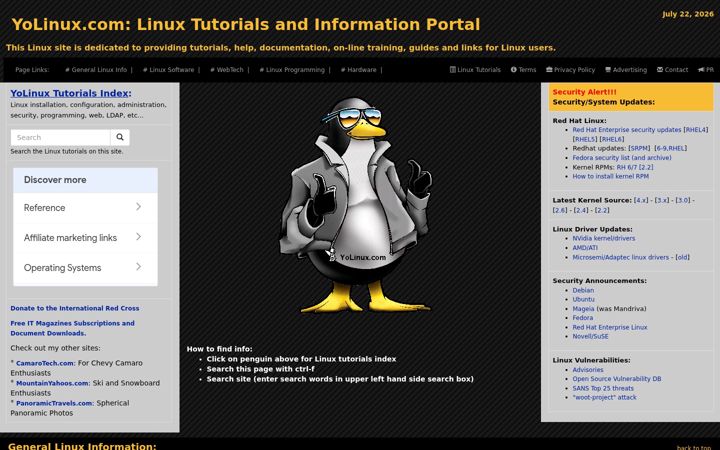
Task: Open SANS Top 25 threats link
Action: coord(603,388)
